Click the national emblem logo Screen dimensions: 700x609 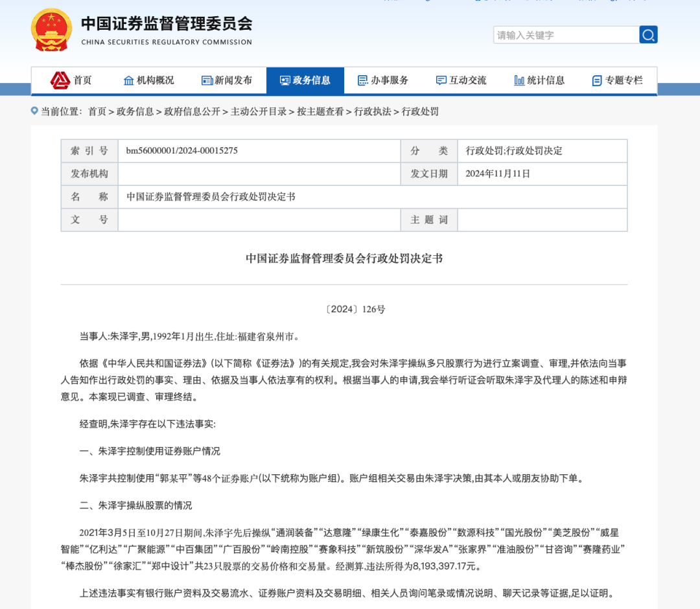click(x=51, y=30)
